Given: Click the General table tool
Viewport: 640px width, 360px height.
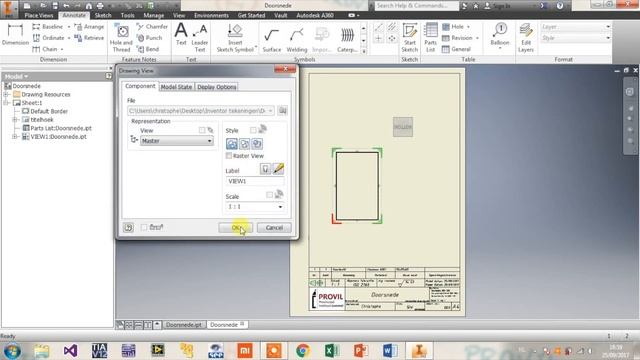Looking at the screenshot, I should pyautogui.click(x=456, y=49).
